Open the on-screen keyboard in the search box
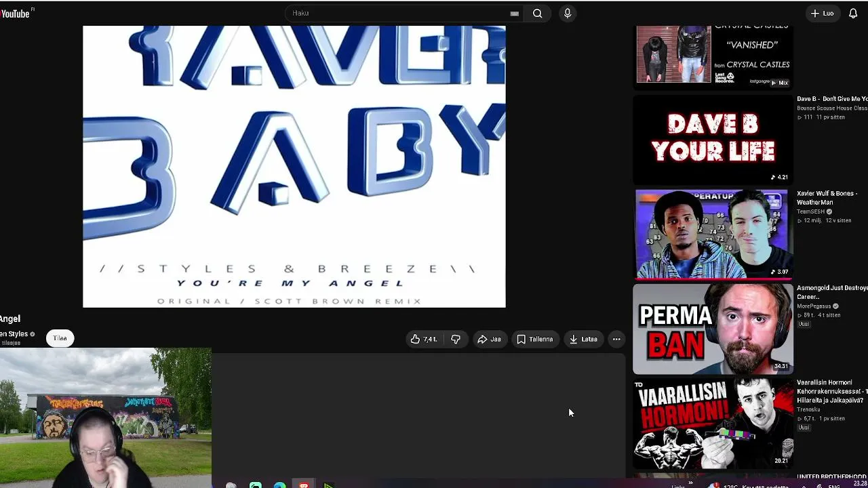 click(x=515, y=14)
